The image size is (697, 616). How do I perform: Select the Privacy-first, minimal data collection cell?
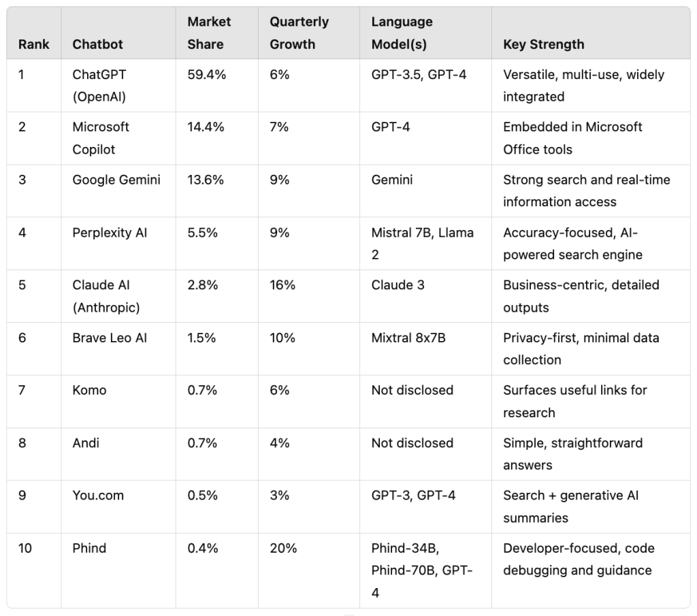tap(581, 348)
